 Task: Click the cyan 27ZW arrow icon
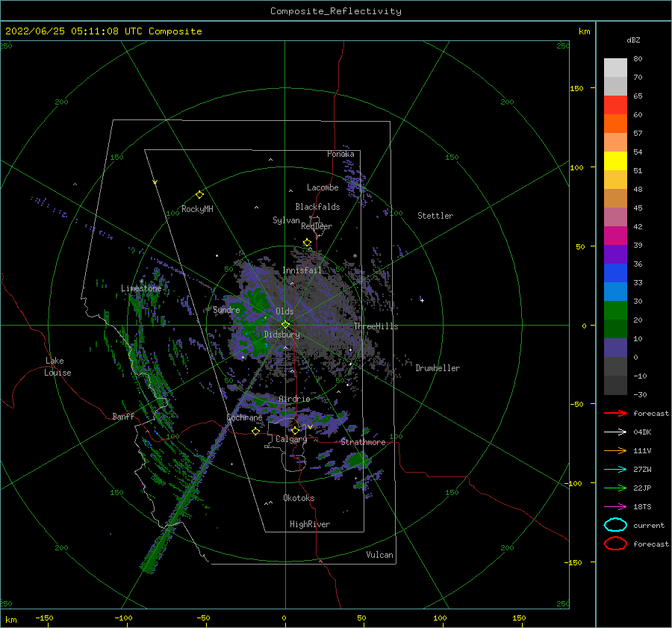click(615, 470)
